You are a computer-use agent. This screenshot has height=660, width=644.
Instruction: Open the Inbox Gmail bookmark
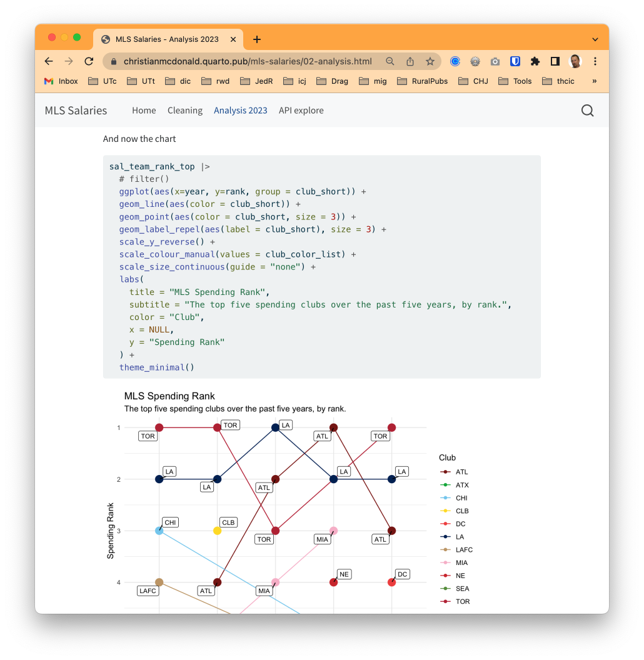click(x=61, y=81)
